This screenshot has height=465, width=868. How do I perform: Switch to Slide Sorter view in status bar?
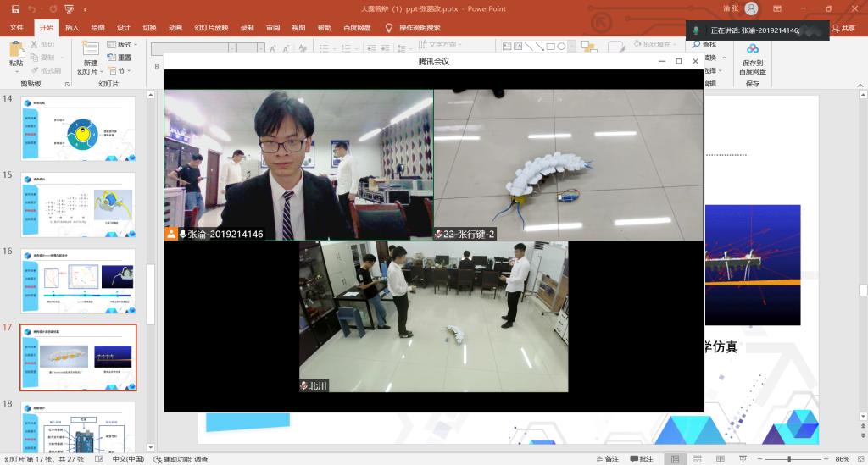(x=697, y=459)
